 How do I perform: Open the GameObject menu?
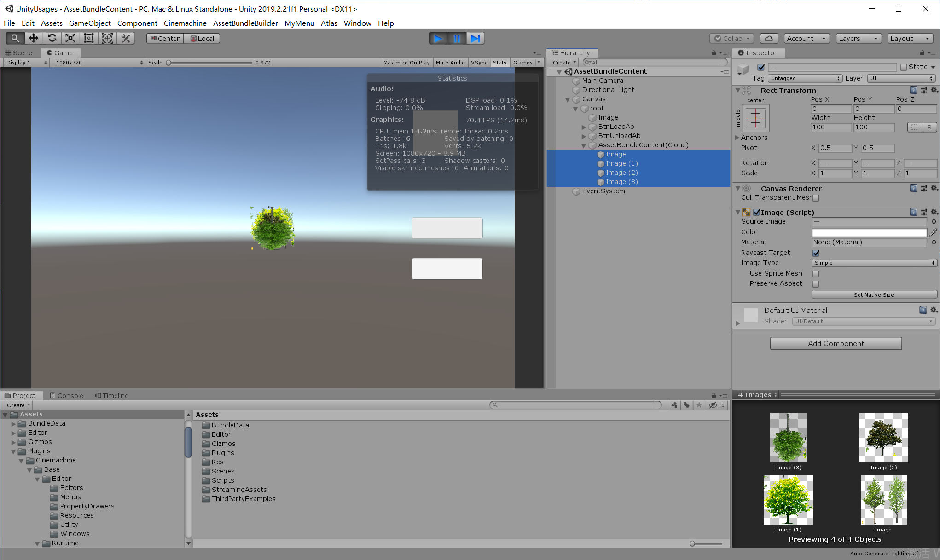click(x=90, y=23)
